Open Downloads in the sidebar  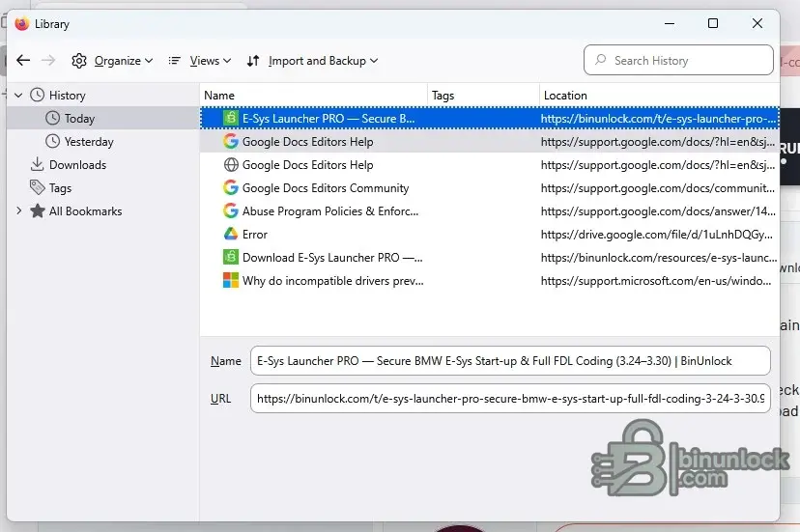[x=77, y=165]
